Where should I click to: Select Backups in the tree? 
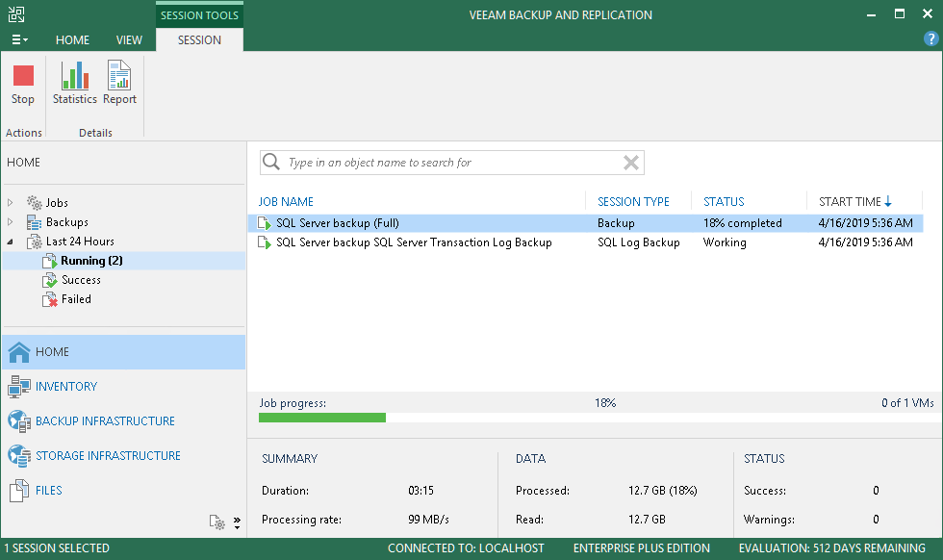pyautogui.click(x=66, y=222)
